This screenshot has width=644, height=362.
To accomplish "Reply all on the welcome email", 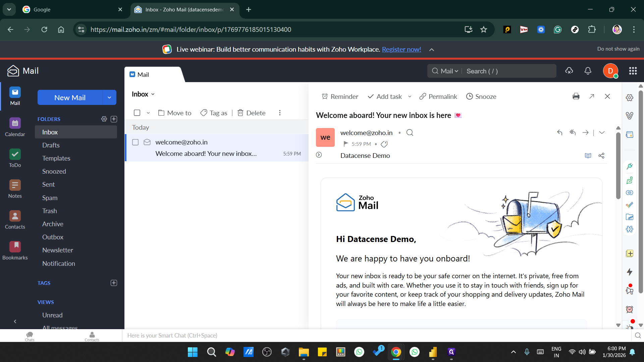I will (573, 132).
